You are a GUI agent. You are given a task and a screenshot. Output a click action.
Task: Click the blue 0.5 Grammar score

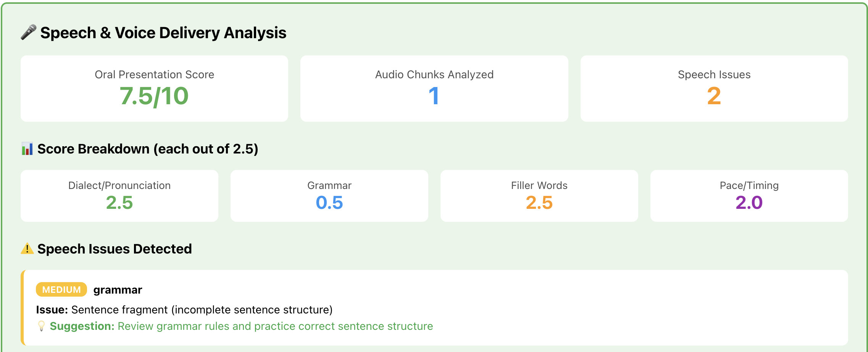point(329,203)
